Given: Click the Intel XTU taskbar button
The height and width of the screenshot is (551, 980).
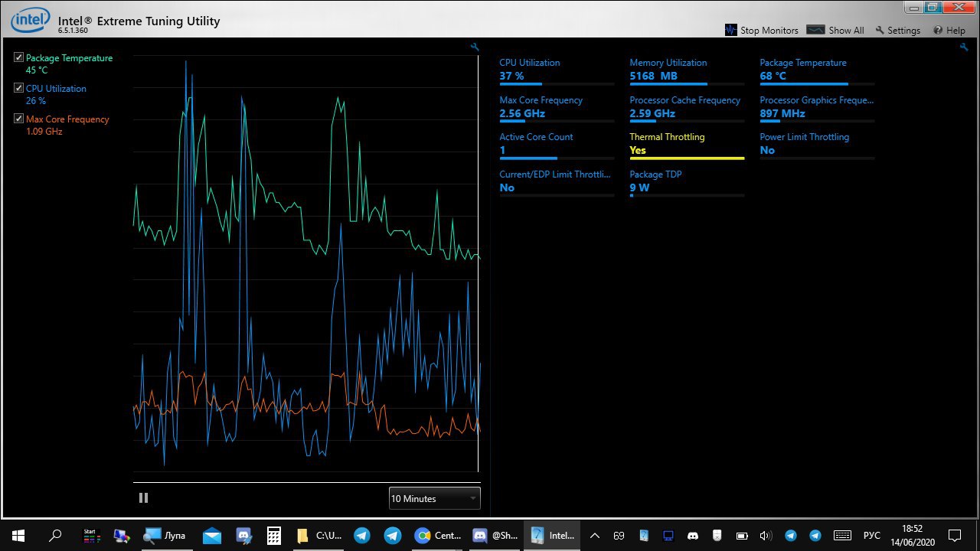Looking at the screenshot, I should click(x=553, y=536).
